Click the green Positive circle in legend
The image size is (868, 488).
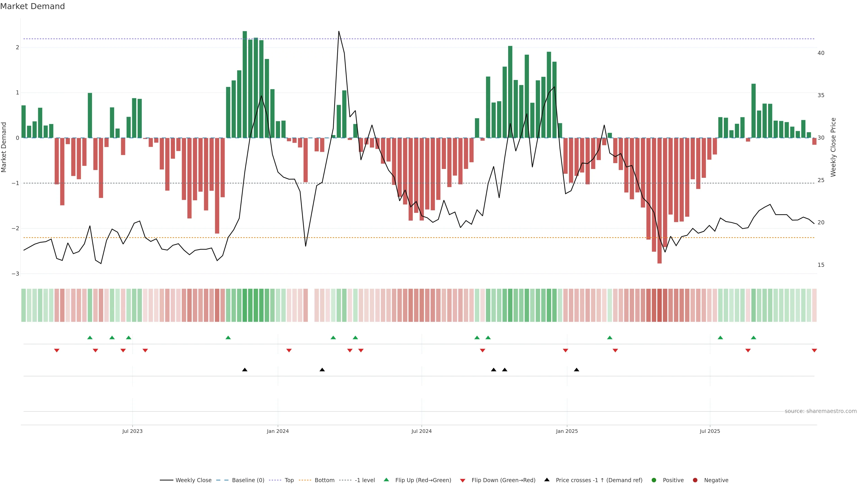pyautogui.click(x=654, y=480)
